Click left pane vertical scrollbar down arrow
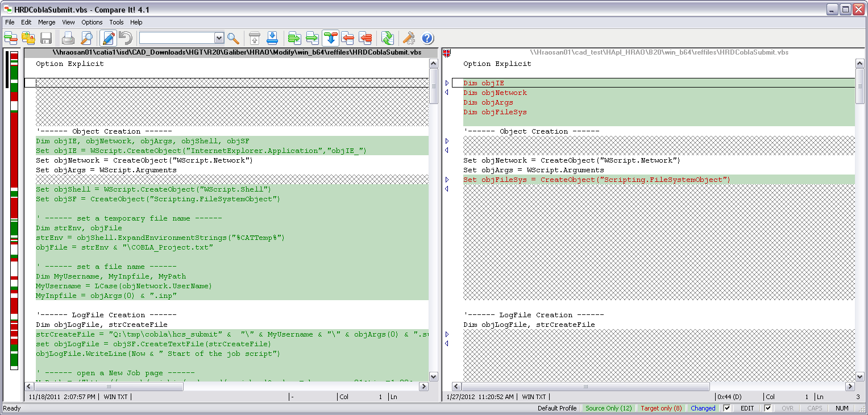868x415 pixels. pyautogui.click(x=434, y=376)
